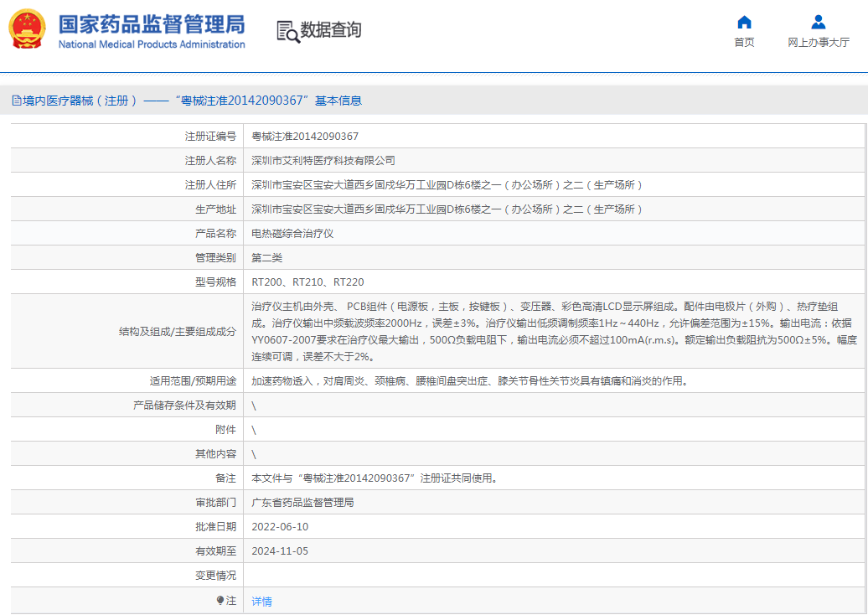Click the document icon before 境内医疗器械
This screenshot has width=868, height=615.
click(16, 101)
